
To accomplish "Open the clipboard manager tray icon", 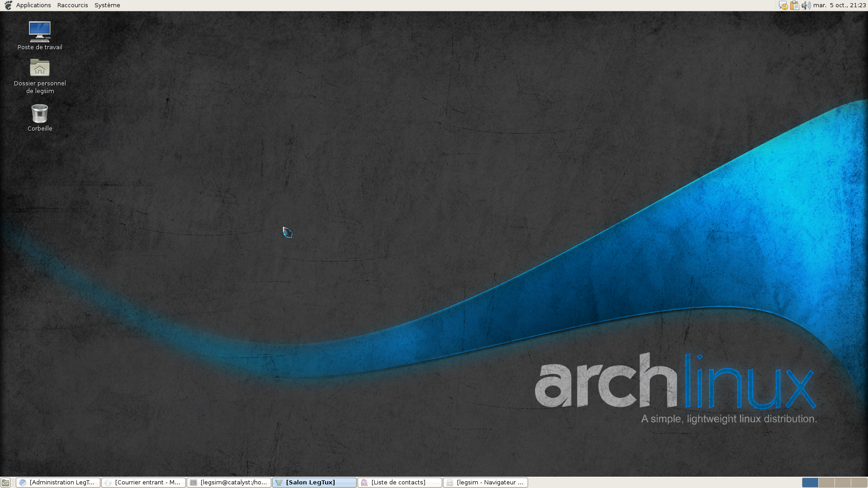I will pos(794,5).
